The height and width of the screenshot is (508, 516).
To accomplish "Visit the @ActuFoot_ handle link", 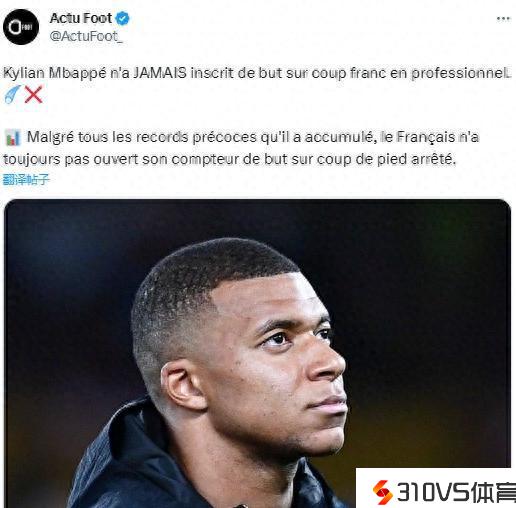I will pyautogui.click(x=86, y=36).
